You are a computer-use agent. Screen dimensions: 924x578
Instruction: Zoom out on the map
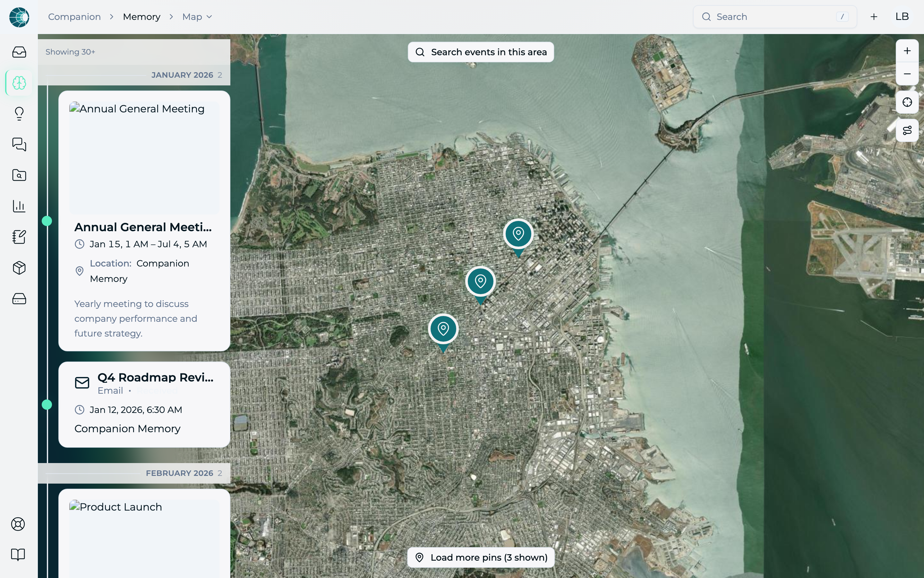[907, 74]
